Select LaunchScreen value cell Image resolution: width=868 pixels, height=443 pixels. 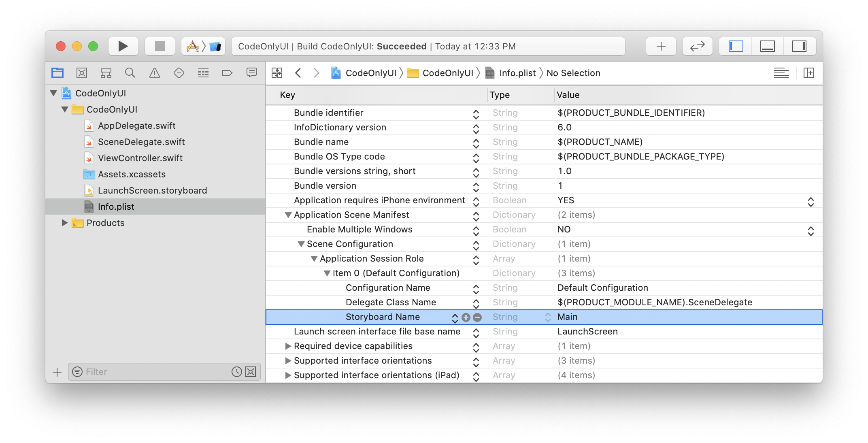coord(688,332)
